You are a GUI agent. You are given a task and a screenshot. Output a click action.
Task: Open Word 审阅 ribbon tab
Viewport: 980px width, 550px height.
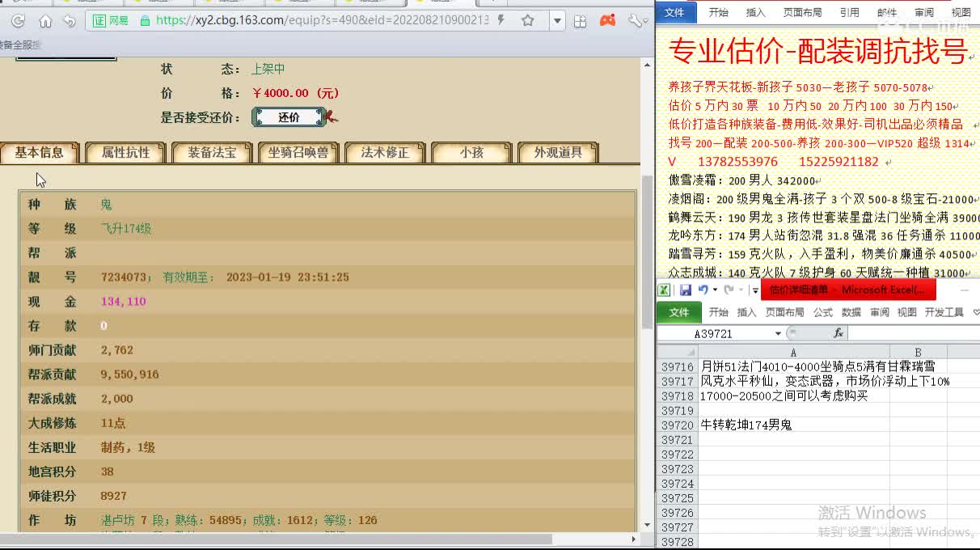(923, 12)
